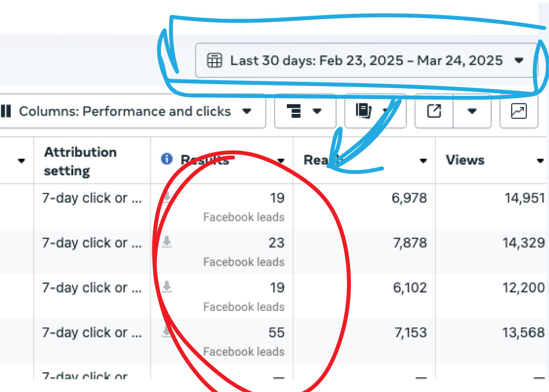Click the Export arrow-in-square icon

(434, 111)
